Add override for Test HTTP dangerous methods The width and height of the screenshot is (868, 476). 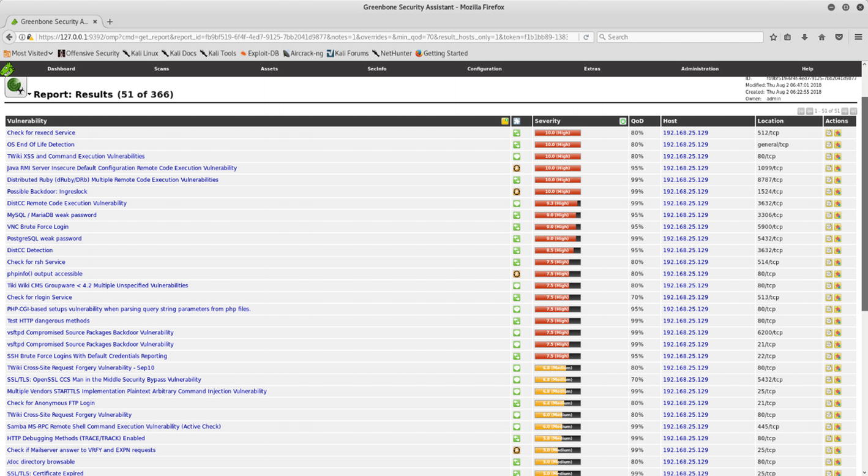click(x=837, y=321)
